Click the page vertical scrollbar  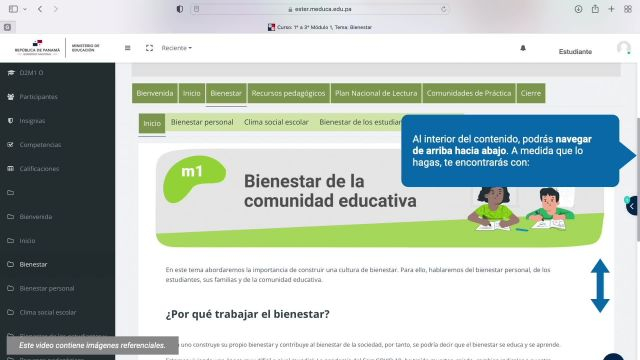[638, 180]
